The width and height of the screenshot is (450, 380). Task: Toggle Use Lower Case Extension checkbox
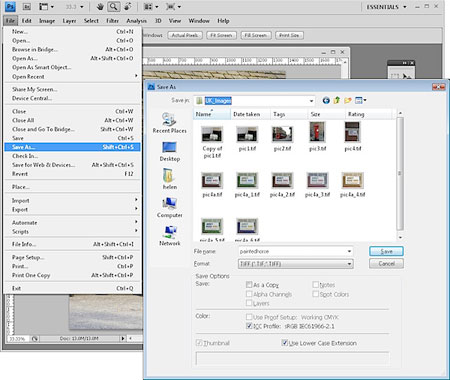284,343
